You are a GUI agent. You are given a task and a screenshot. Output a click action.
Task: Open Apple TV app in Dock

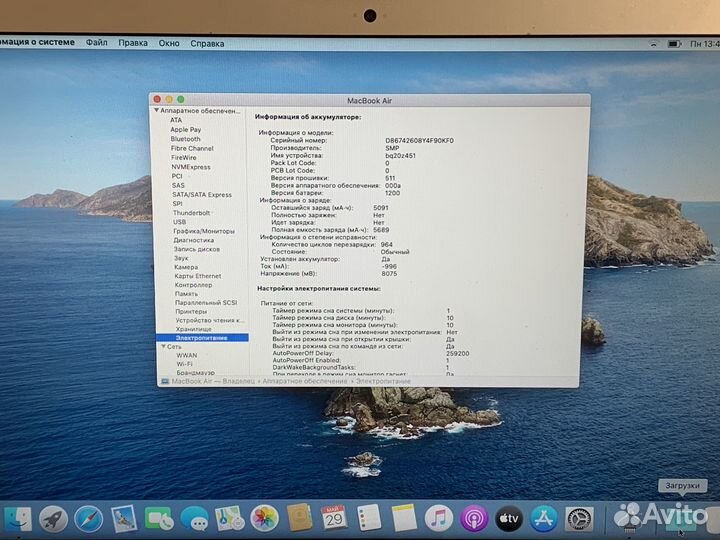point(509,518)
